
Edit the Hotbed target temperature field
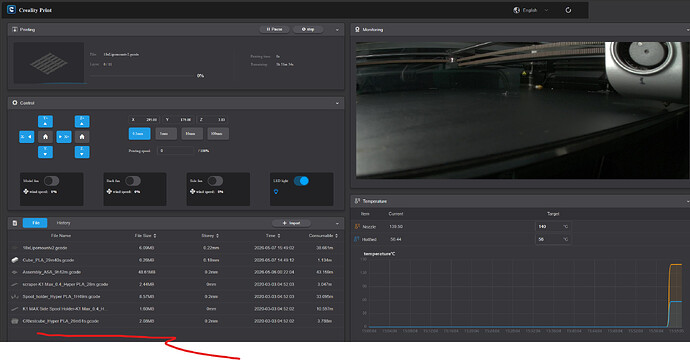pos(553,239)
